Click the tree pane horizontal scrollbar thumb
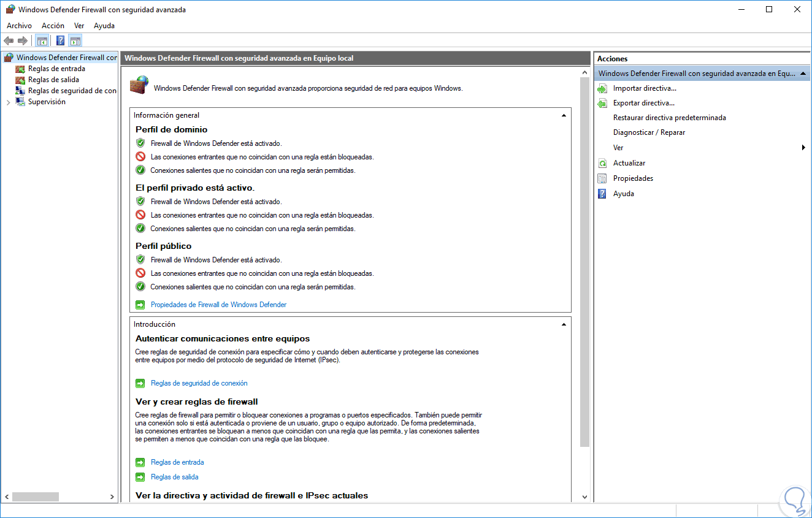Image resolution: width=812 pixels, height=518 pixels. (36, 497)
